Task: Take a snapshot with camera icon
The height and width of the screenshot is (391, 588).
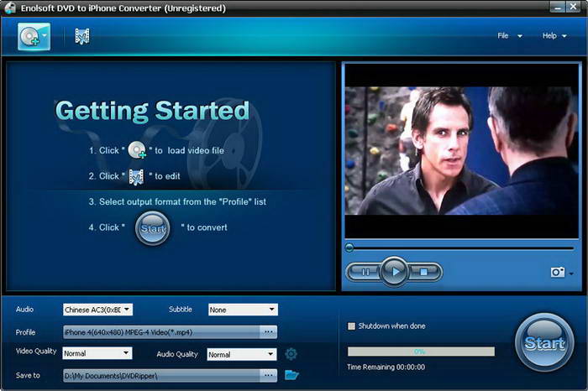Action: click(x=557, y=273)
